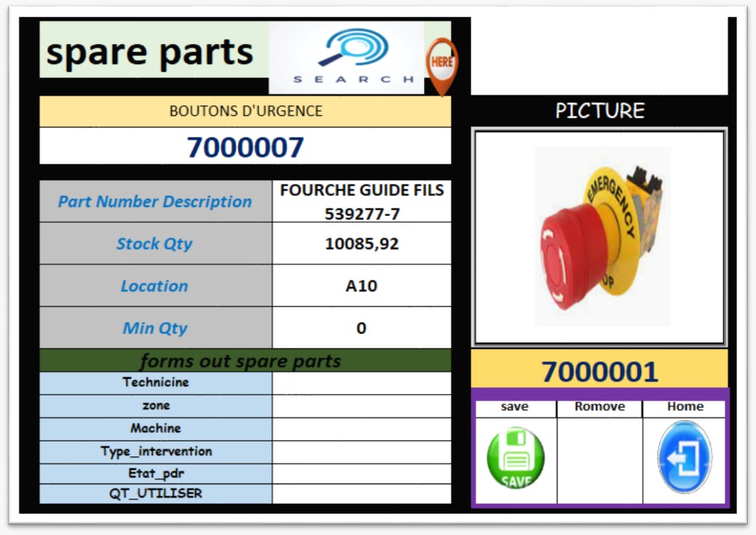Click the blue Home exit icon

click(684, 457)
